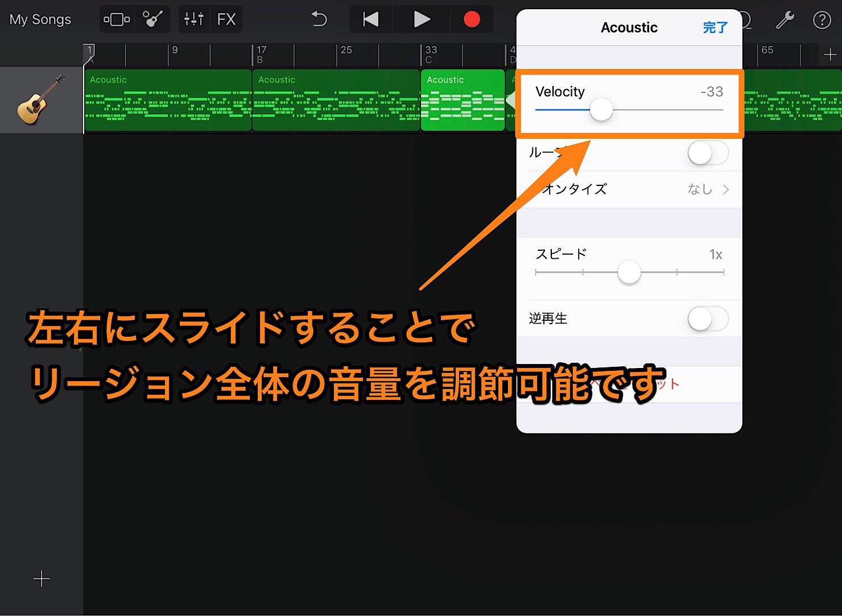Select Acoustic region starting at bar 17

[x=336, y=100]
